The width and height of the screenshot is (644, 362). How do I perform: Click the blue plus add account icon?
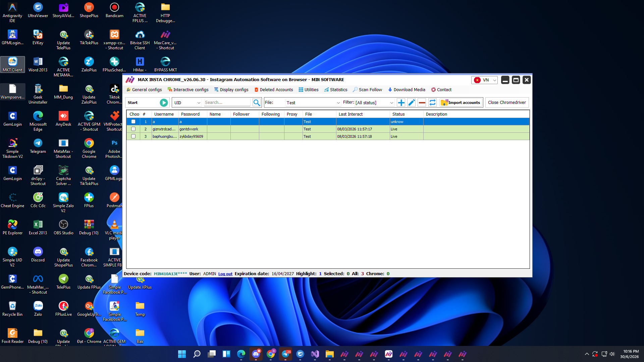click(x=401, y=103)
